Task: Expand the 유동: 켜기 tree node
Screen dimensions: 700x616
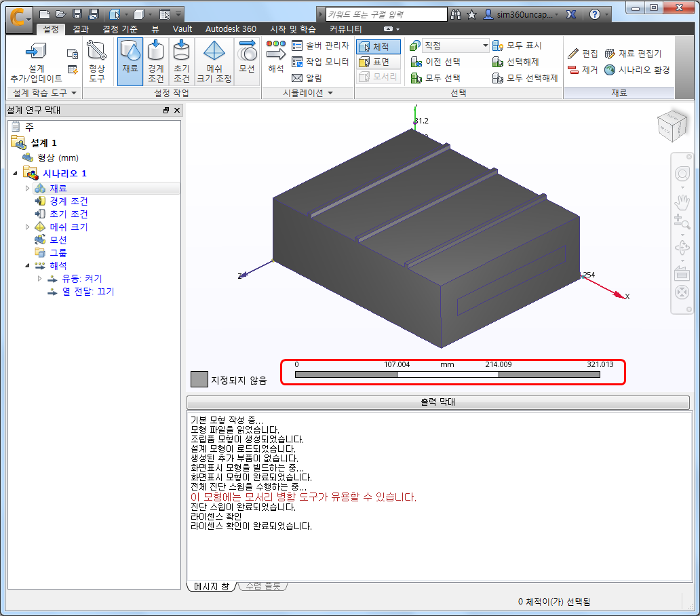Action: [40, 279]
